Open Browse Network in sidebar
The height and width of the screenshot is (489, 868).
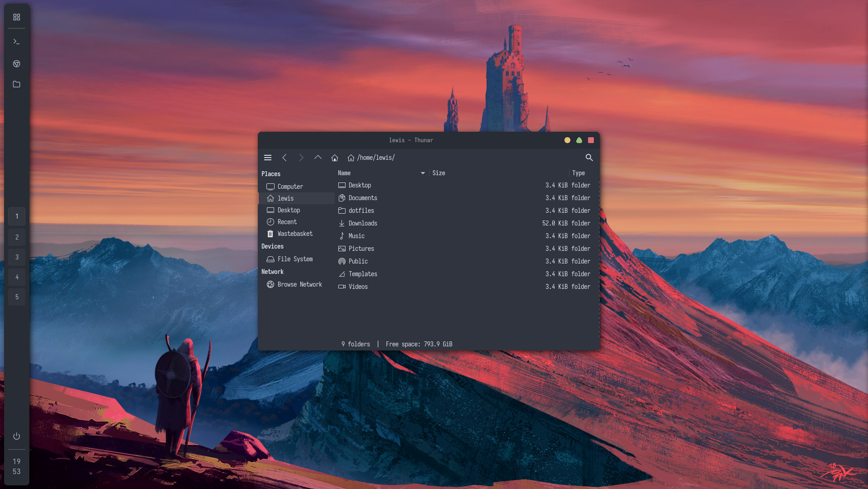(x=296, y=284)
